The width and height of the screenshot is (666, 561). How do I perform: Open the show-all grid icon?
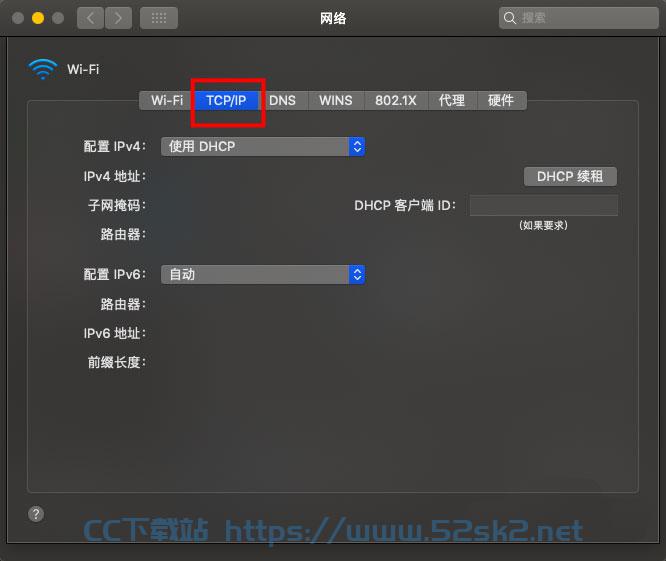pos(159,18)
